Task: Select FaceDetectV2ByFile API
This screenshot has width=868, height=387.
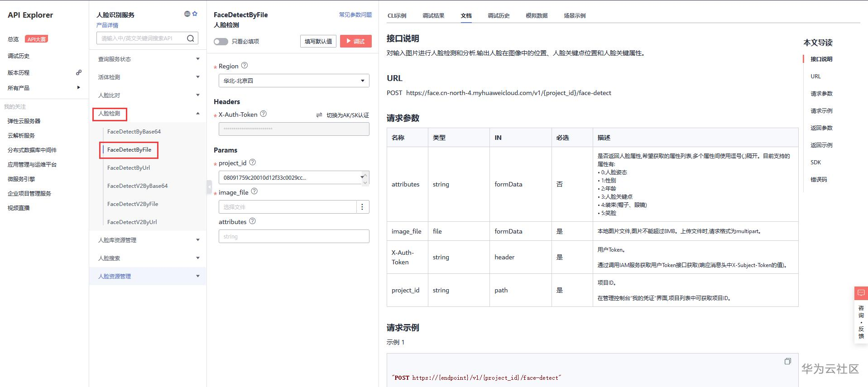Action: point(133,204)
